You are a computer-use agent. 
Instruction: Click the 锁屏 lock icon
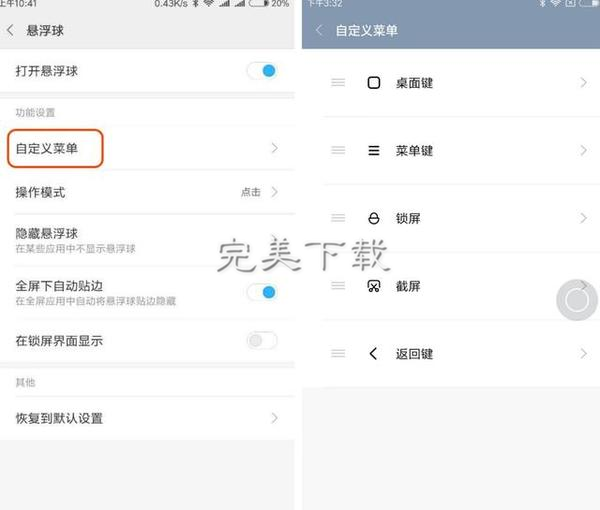[x=373, y=218]
